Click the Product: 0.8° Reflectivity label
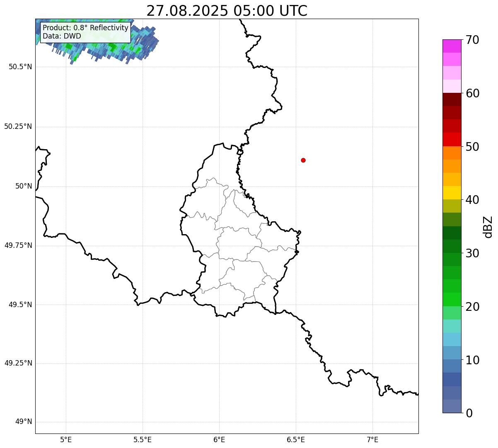The width and height of the screenshot is (498, 448). pyautogui.click(x=86, y=28)
